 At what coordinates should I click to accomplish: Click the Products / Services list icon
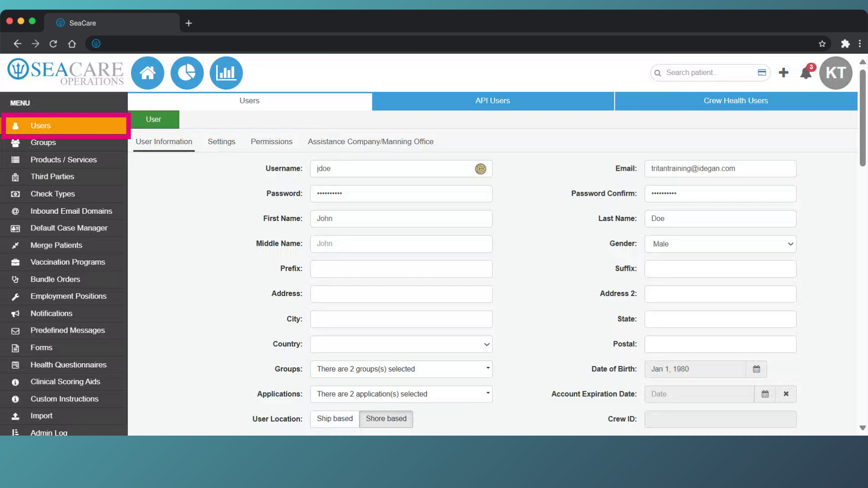click(x=15, y=160)
